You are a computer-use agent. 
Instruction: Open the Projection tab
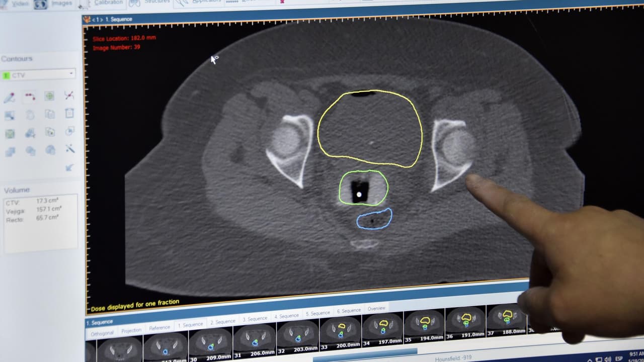tap(131, 330)
